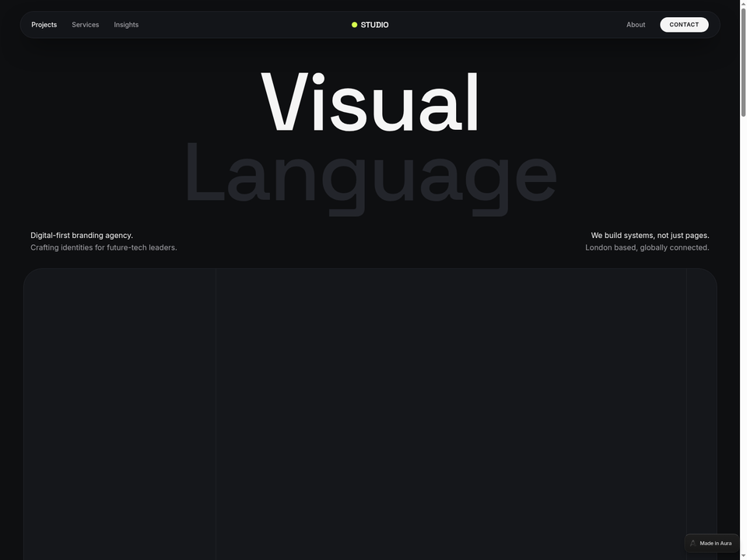Click the vertical scrollbar thumb

pyautogui.click(x=743, y=62)
